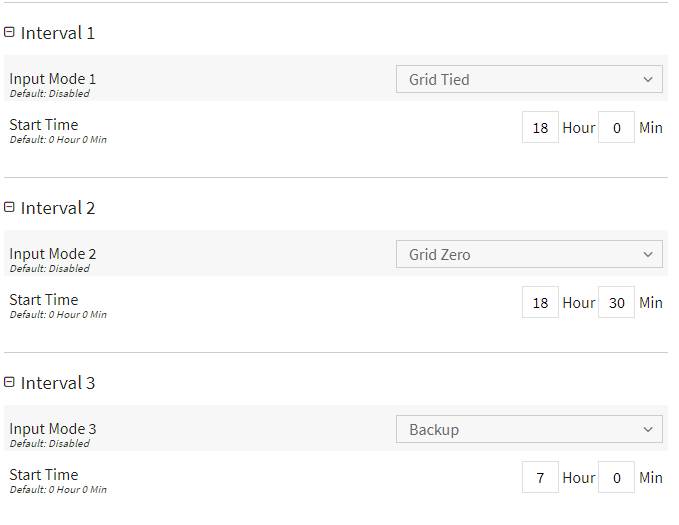Open the Input Mode 1 dropdown
Viewport: 679px width, 525px height.
point(529,79)
